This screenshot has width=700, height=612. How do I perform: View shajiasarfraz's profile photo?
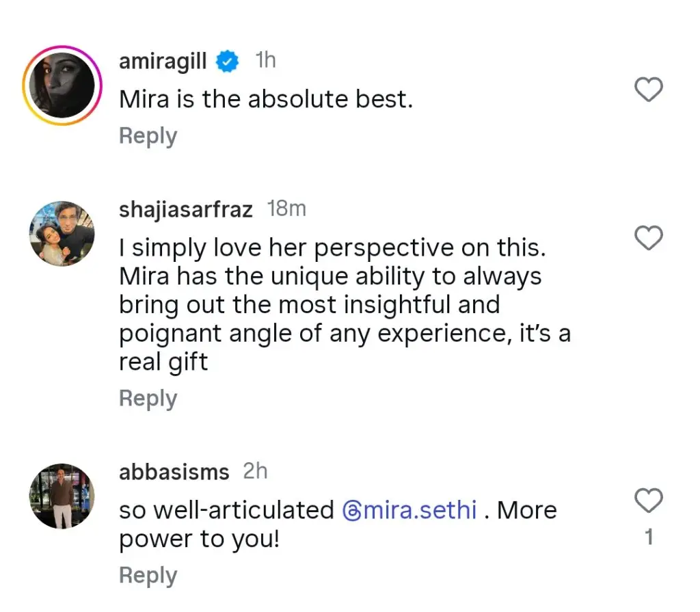[62, 234]
